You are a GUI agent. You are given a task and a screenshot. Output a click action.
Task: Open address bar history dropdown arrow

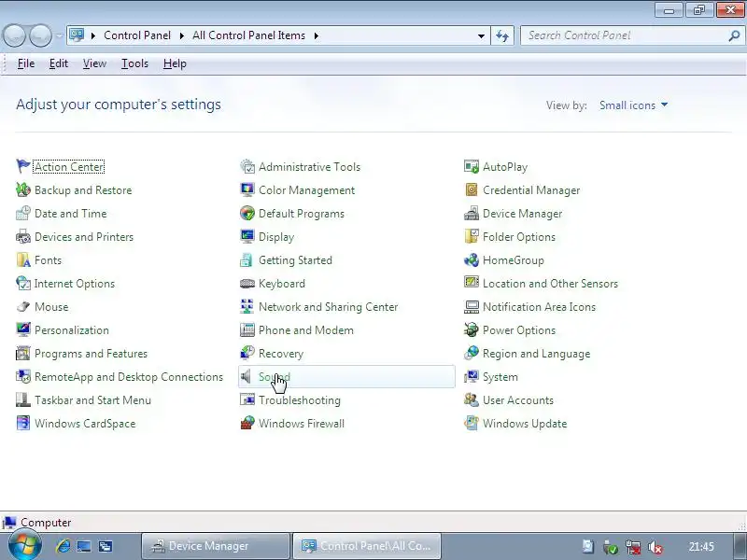point(481,35)
